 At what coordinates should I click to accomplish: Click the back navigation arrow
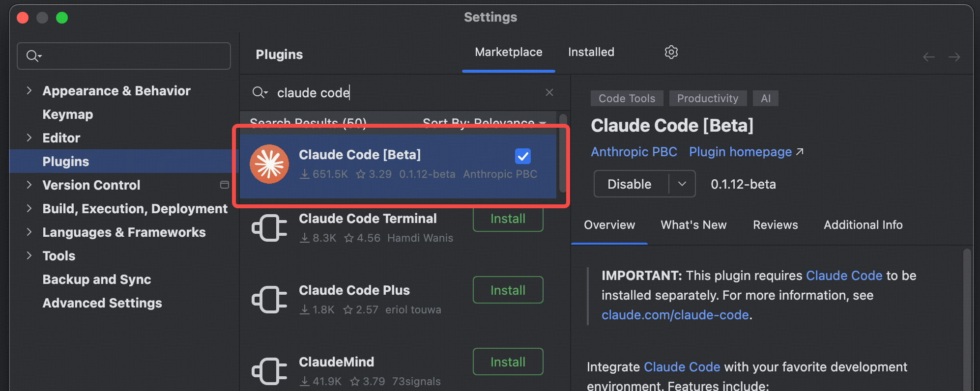coord(928,56)
